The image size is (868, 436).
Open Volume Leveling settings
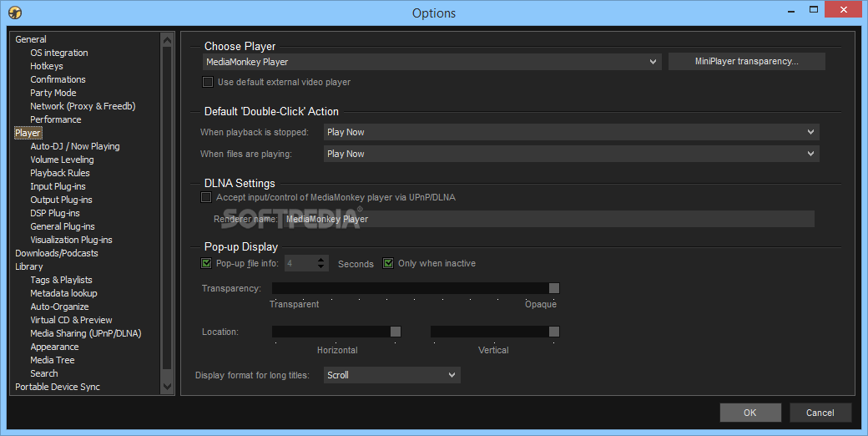pos(62,160)
